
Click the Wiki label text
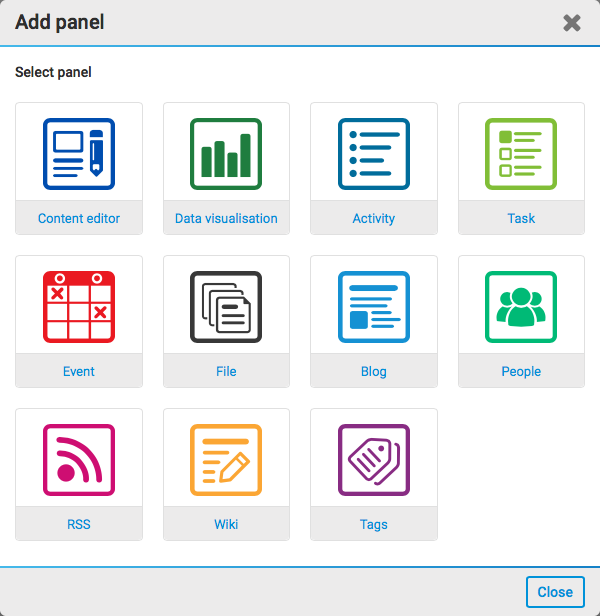(x=226, y=524)
